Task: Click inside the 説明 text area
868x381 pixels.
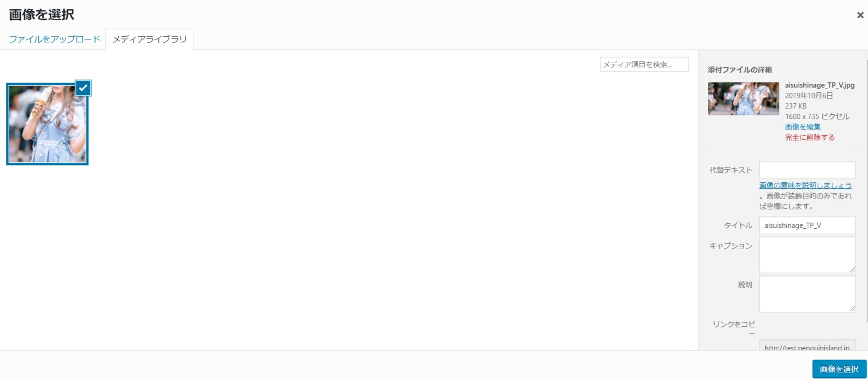Action: pos(807,294)
